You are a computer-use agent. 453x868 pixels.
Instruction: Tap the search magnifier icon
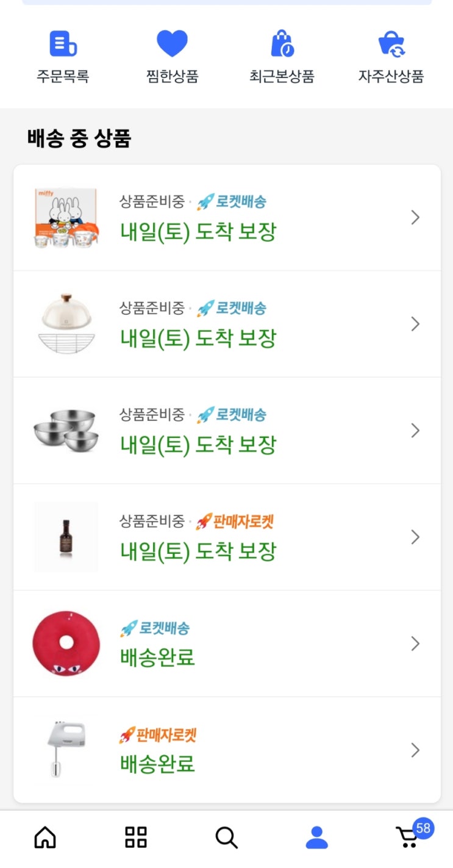tap(226, 838)
